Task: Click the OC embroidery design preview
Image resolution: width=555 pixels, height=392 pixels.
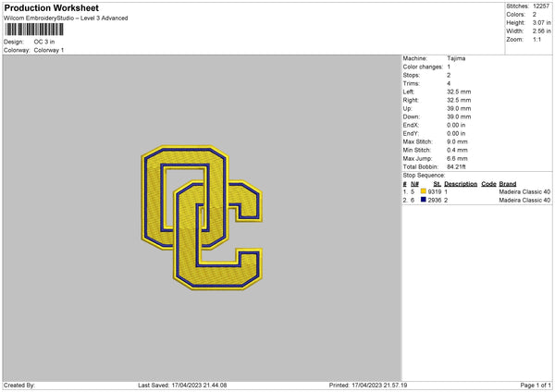Action: [202, 217]
